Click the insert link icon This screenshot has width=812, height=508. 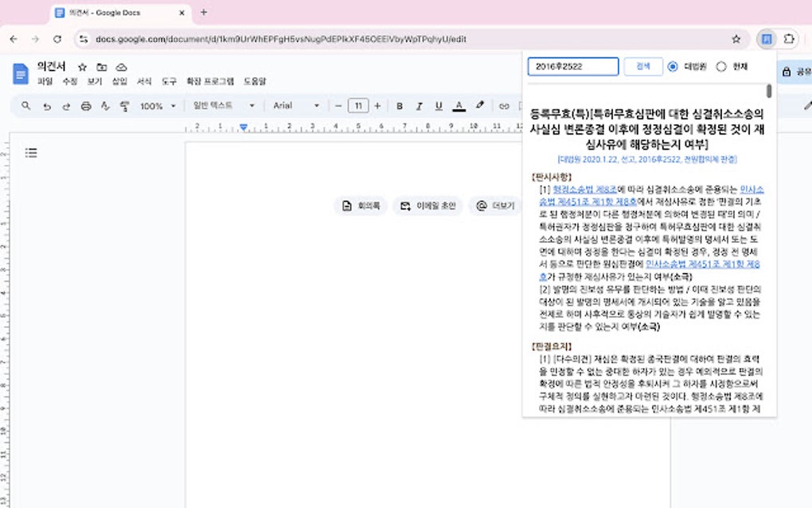pyautogui.click(x=503, y=106)
